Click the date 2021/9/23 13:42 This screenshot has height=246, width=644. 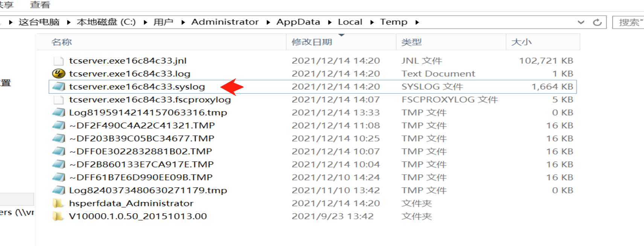click(332, 216)
